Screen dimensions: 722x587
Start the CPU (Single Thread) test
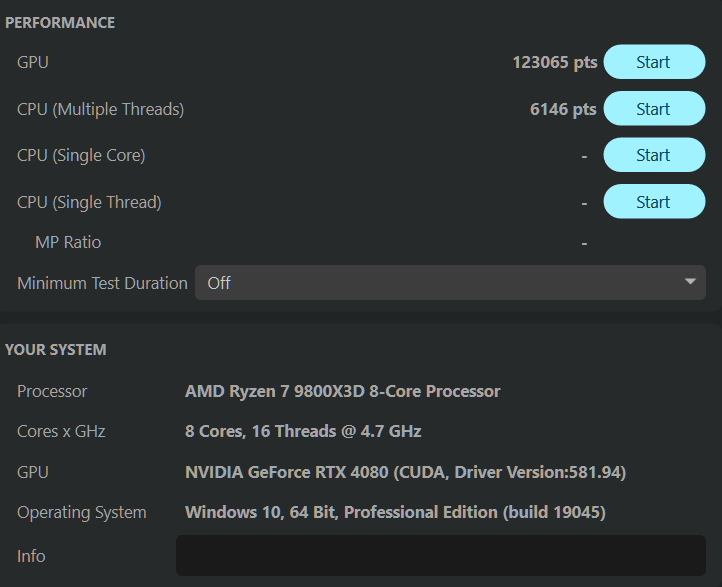(x=654, y=202)
